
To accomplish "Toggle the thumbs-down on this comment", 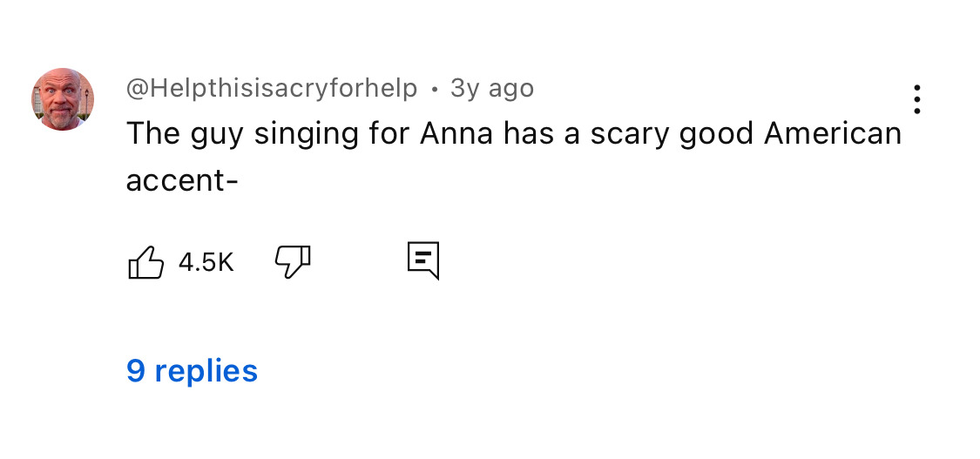I will [x=293, y=260].
